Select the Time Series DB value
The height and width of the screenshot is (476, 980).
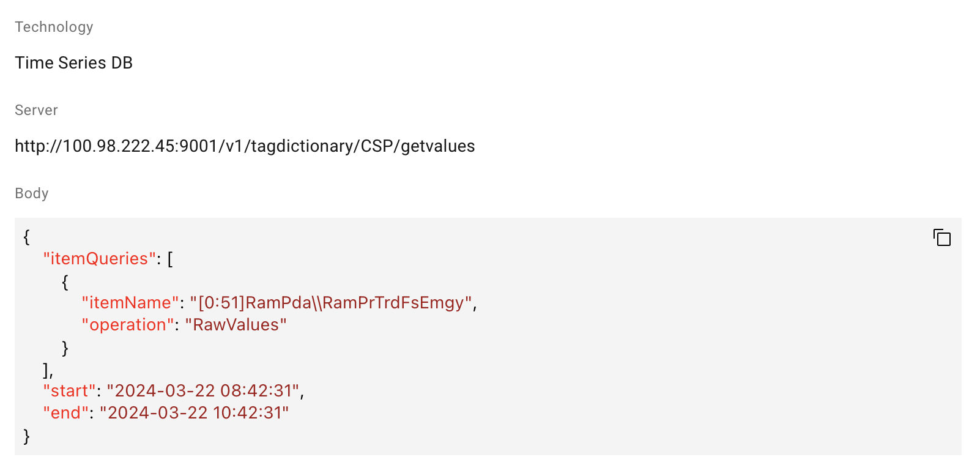(x=73, y=63)
